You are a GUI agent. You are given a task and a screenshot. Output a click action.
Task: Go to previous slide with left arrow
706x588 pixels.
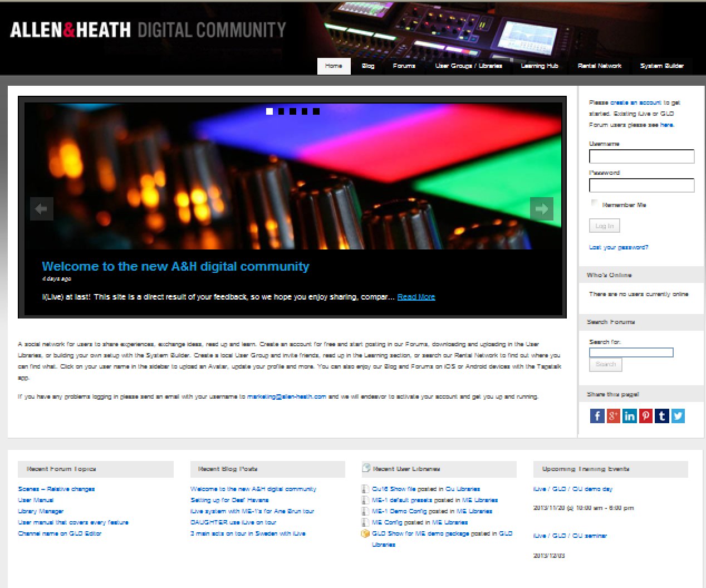click(41, 209)
